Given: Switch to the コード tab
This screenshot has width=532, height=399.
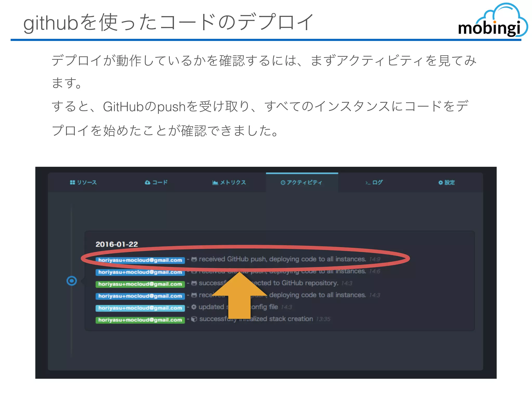Looking at the screenshot, I should pos(156,182).
